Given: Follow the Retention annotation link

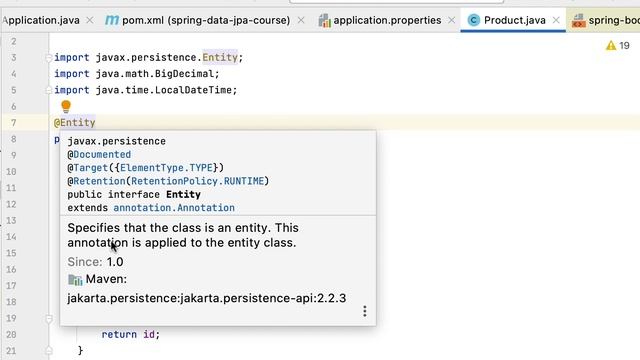Looking at the screenshot, I should pos(99,181).
